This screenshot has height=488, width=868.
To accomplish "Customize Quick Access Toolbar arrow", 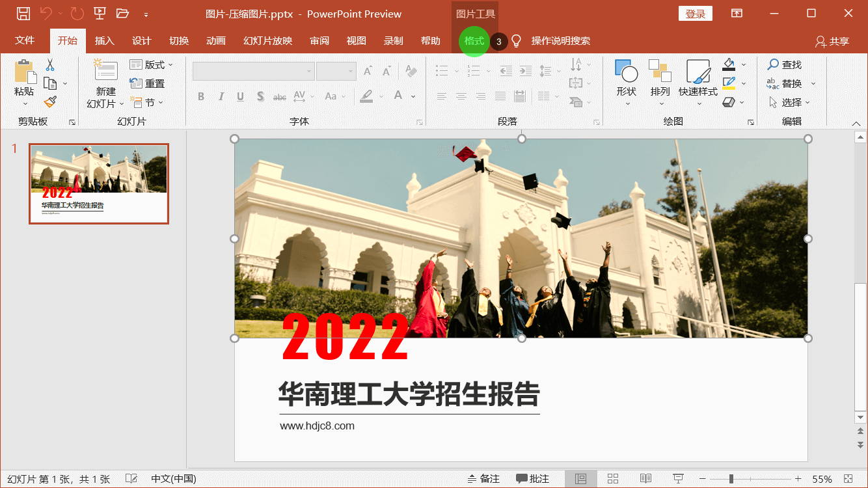I will 146,14.
